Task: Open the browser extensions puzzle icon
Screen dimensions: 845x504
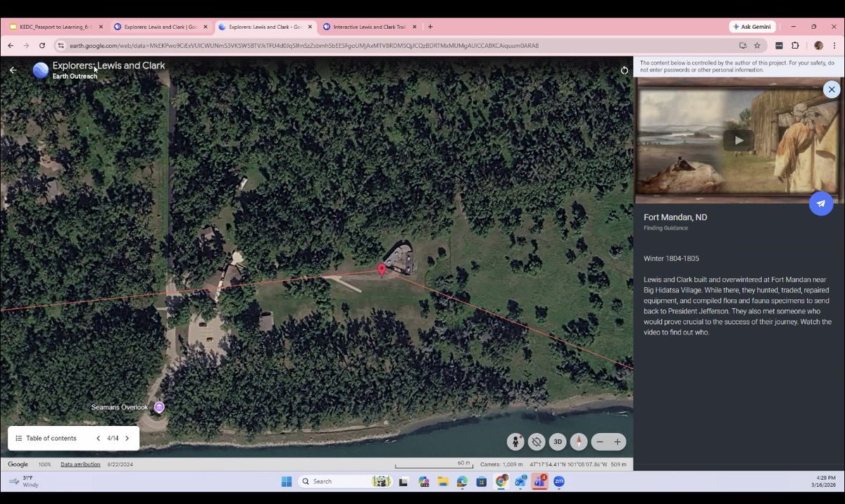Action: pyautogui.click(x=795, y=45)
